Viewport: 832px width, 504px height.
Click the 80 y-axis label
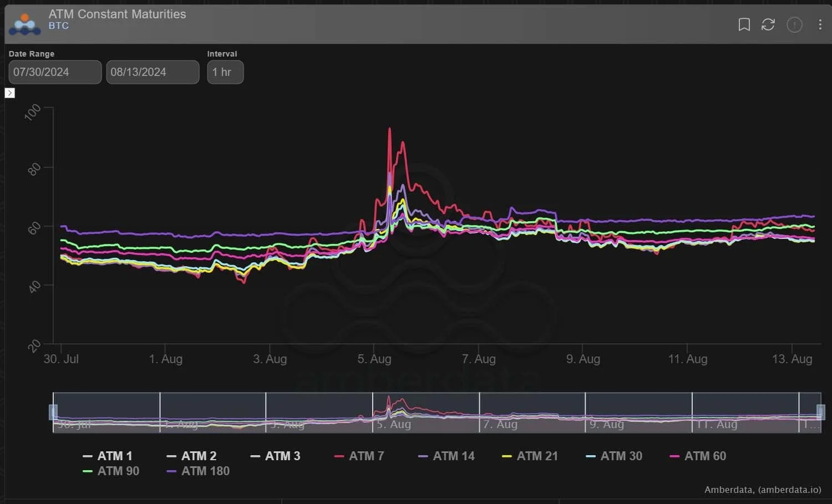pos(34,169)
